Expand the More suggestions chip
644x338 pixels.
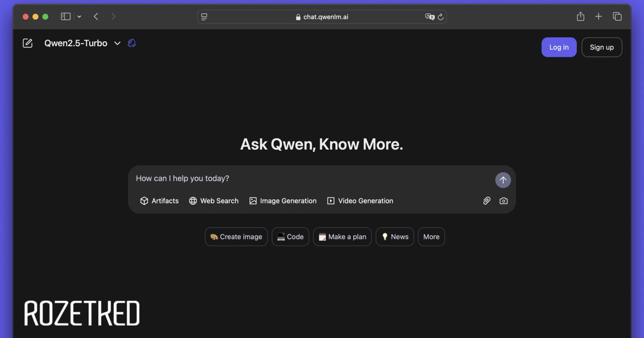pyautogui.click(x=431, y=237)
